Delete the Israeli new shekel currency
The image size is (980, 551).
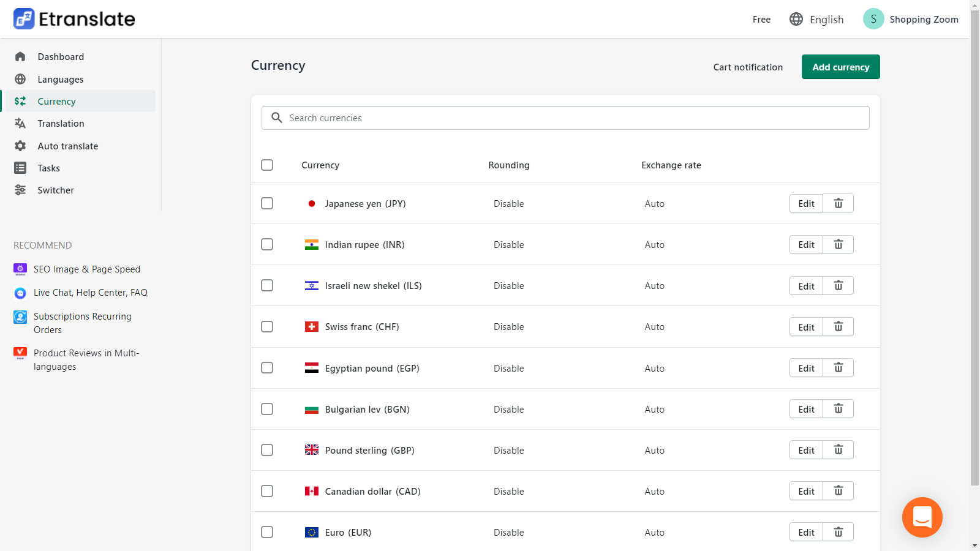[839, 285]
